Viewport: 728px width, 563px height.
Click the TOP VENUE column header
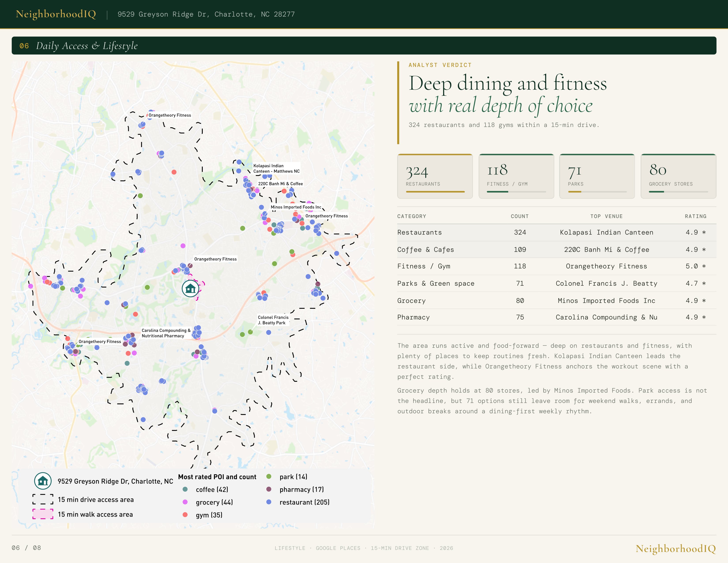click(x=606, y=216)
